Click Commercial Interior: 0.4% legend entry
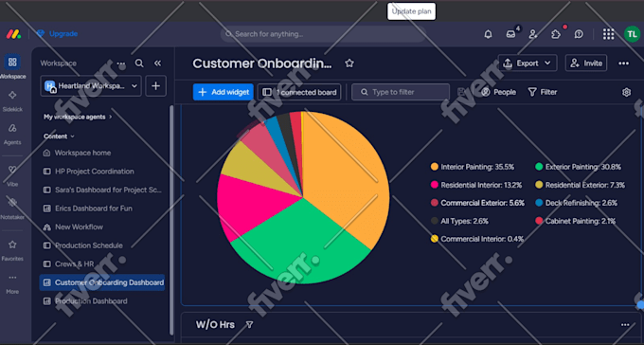 477,239
